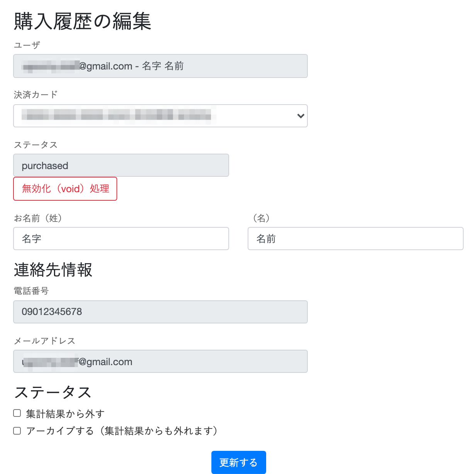Screen dimensions: 476x474
Task: Click the （名） label above first name
Action: pyautogui.click(x=261, y=218)
